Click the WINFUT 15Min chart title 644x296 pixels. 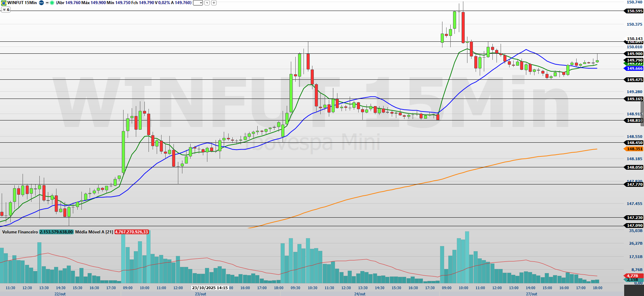tap(22, 3)
